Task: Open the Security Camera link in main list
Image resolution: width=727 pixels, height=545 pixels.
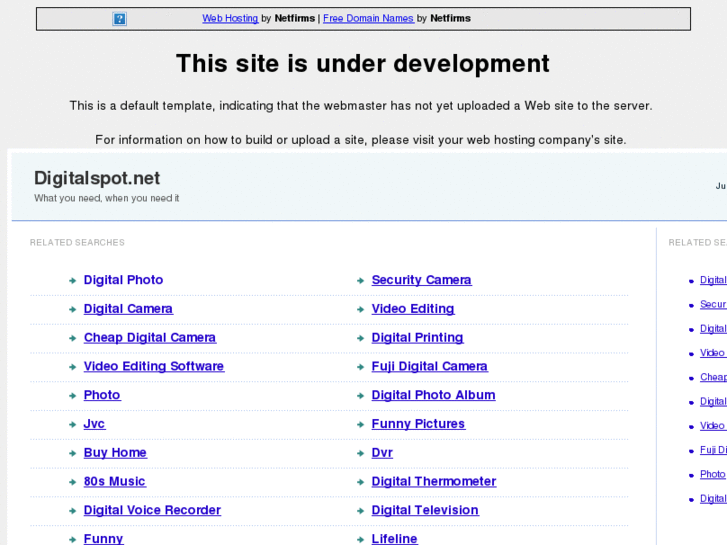Action: tap(421, 280)
